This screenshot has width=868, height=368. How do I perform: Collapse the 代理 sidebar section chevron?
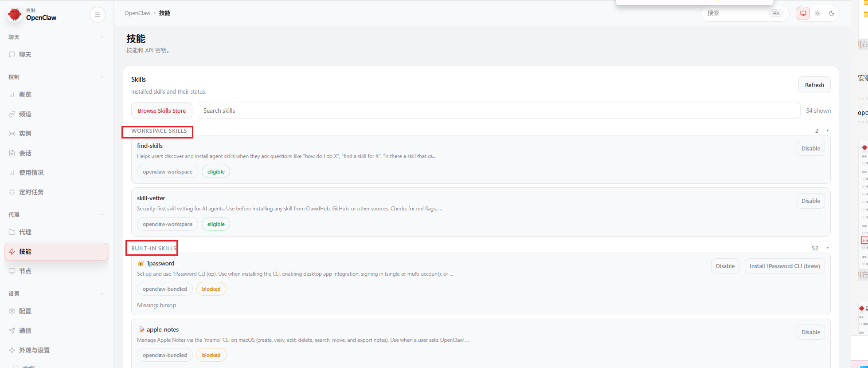click(102, 214)
